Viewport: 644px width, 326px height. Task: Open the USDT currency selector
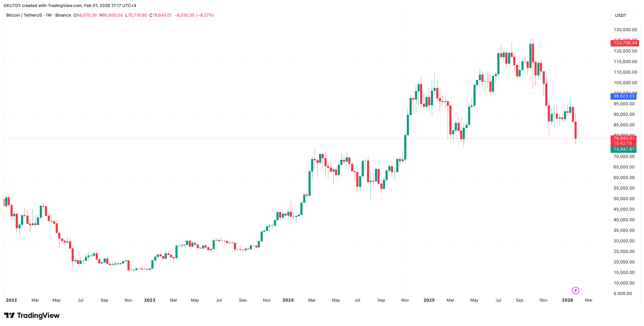[x=621, y=15]
